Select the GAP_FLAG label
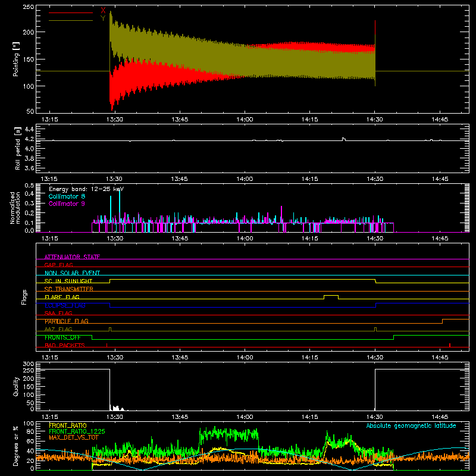Image resolution: width=476 pixels, height=476 pixels. tap(58, 265)
